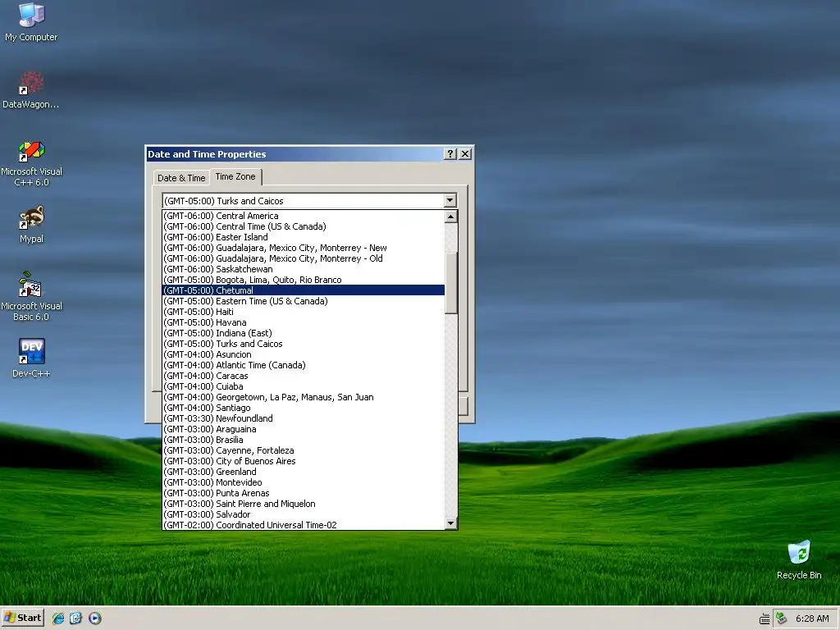Select Microsoft Visual Basic 6.0 icon

(x=31, y=297)
